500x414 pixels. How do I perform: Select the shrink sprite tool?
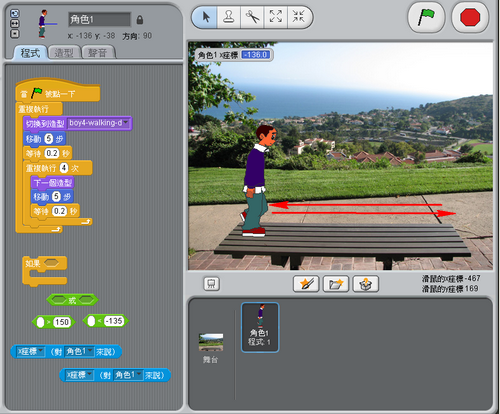pos(299,17)
